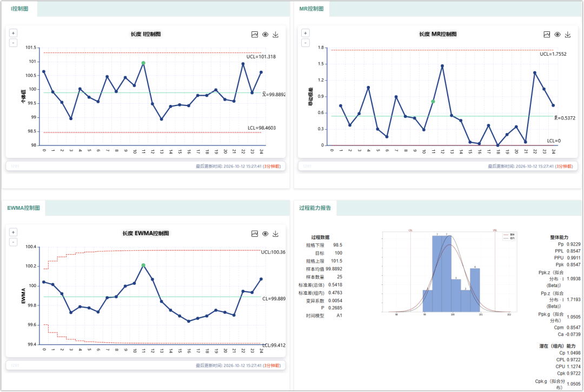This screenshot has height=392, width=584.
Task: Click the UCL=101.318 label on I chart
Action: click(261, 57)
